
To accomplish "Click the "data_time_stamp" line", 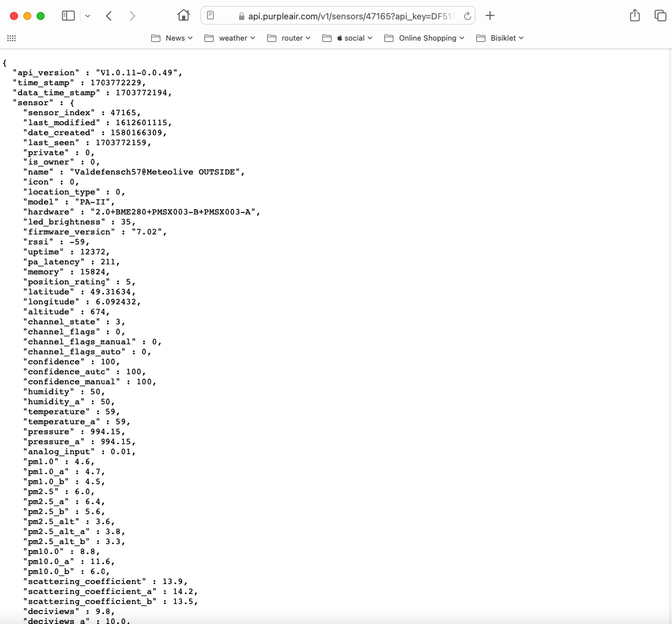I will (x=92, y=93).
